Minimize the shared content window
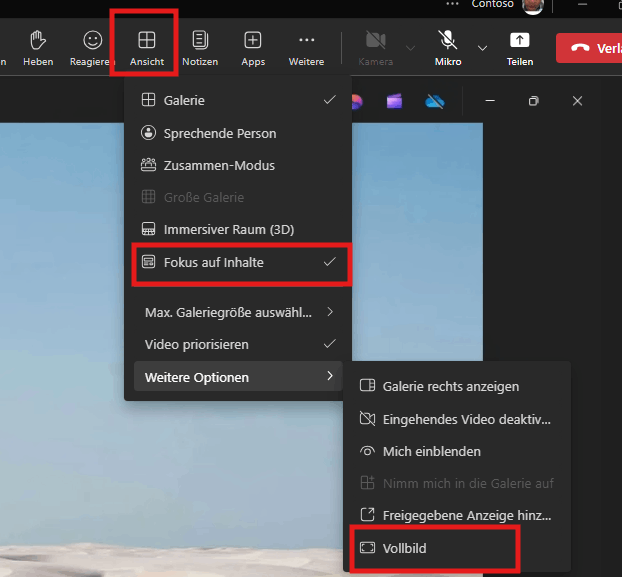Screen dimensions: 622x577 click(x=490, y=101)
